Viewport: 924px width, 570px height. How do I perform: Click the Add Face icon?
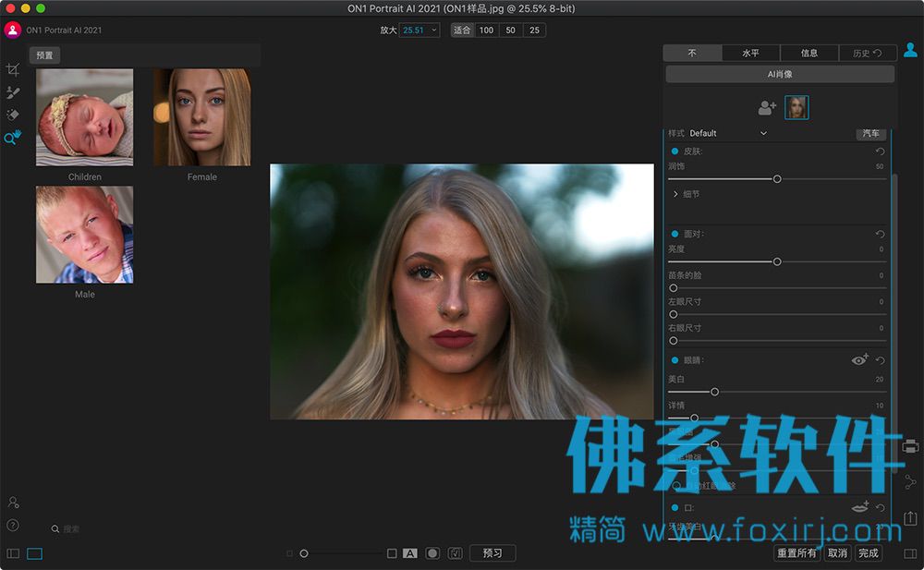767,108
